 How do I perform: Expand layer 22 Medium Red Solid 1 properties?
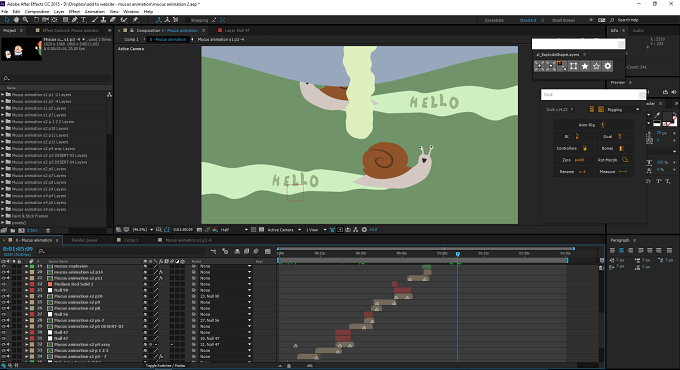[26, 284]
